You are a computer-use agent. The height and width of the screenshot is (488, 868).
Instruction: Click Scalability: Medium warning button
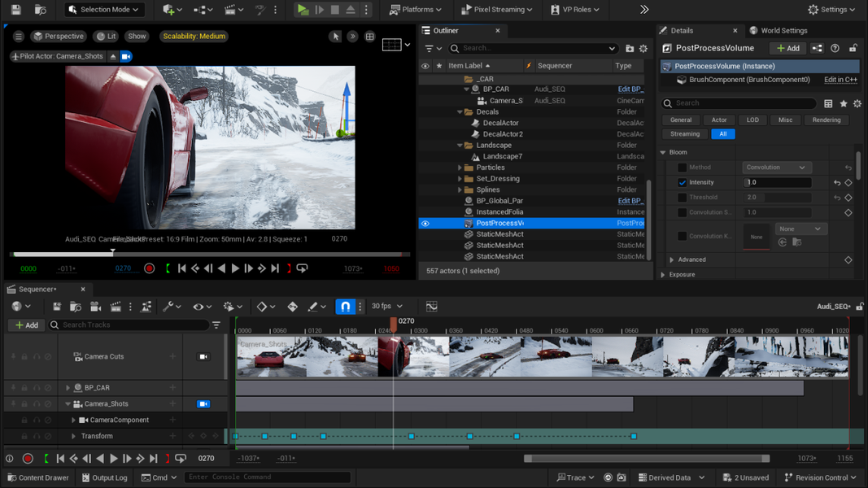(x=194, y=36)
